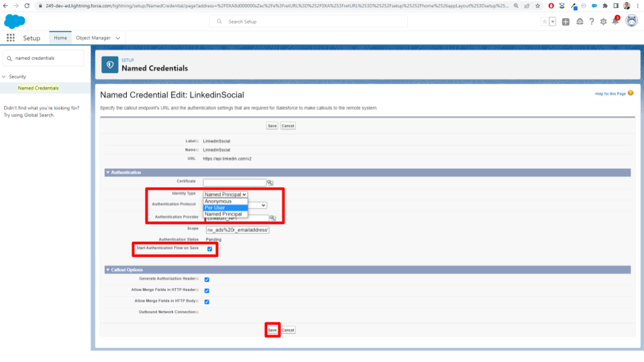Click the Setup app name label
Screen dimensions: 644x362
pos(32,38)
